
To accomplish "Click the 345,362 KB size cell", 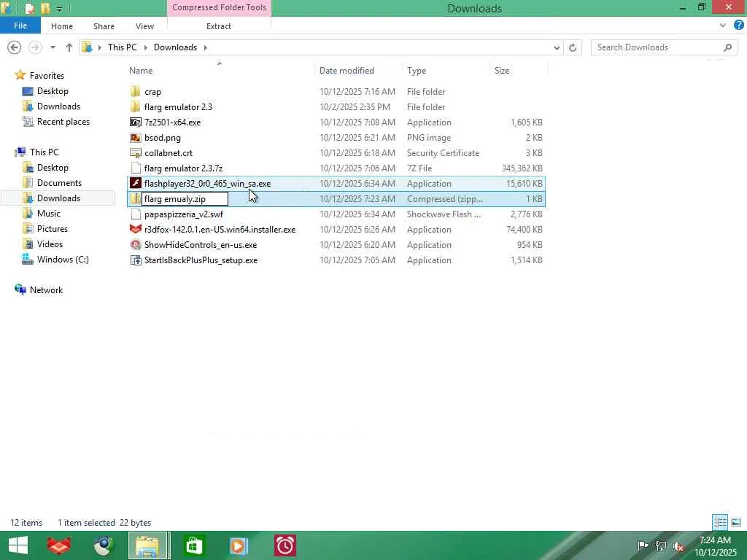I will click(522, 168).
